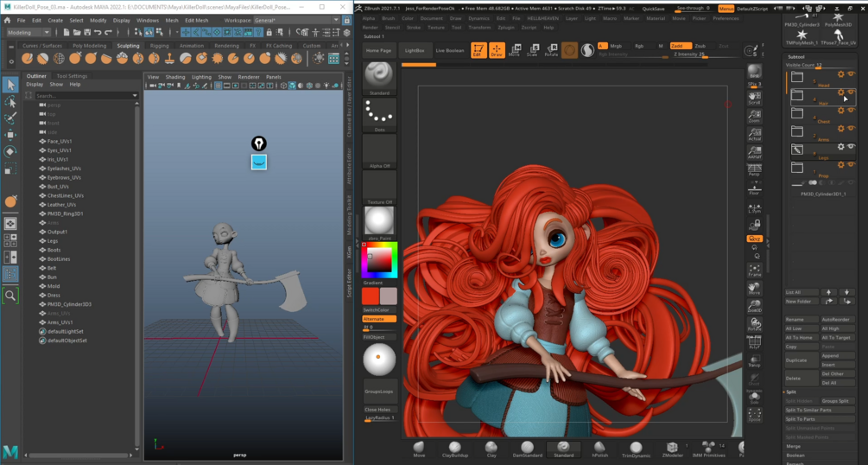Viewport: 868px width, 465px height.
Task: Open the Prop folder gear settings
Action: click(x=841, y=164)
